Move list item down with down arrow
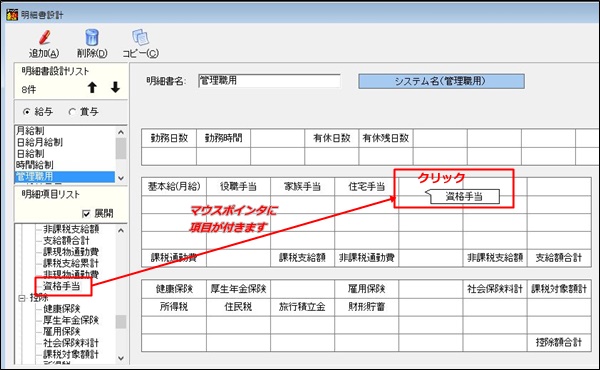 pyautogui.click(x=115, y=88)
